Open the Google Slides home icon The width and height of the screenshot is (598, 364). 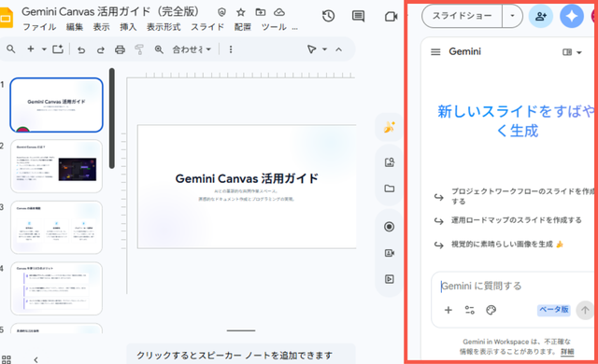[x=6, y=18]
